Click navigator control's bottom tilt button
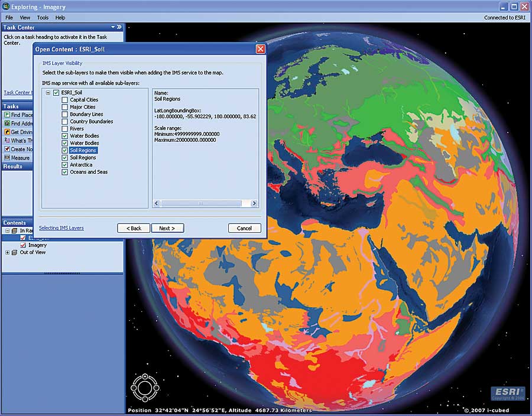 [x=145, y=399]
